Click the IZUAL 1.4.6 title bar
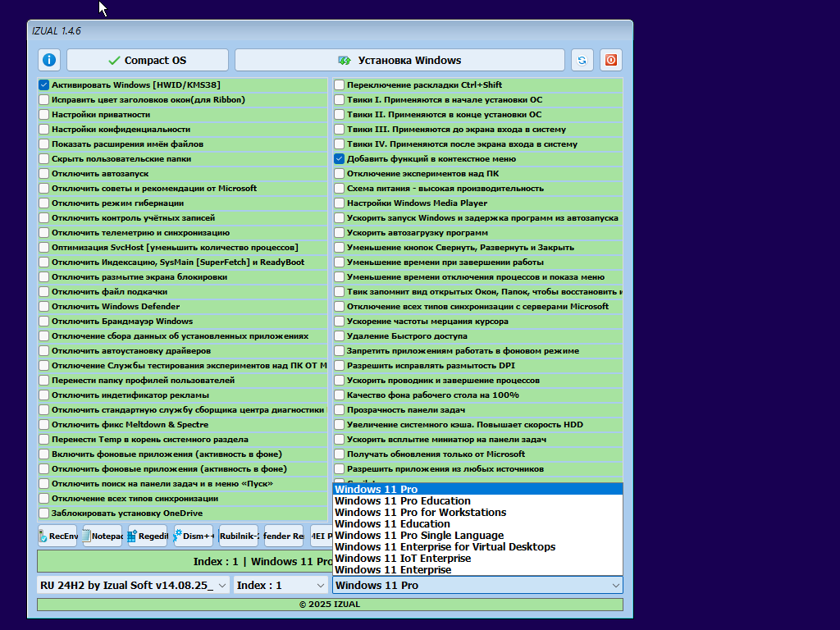The image size is (840, 630). pos(330,30)
